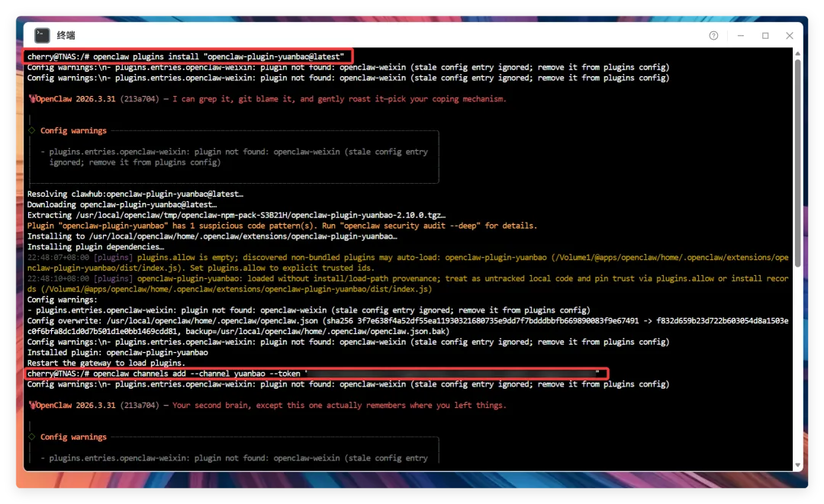Click the 'openclaw plugins install' command line
This screenshot has height=504, width=824.
186,56
